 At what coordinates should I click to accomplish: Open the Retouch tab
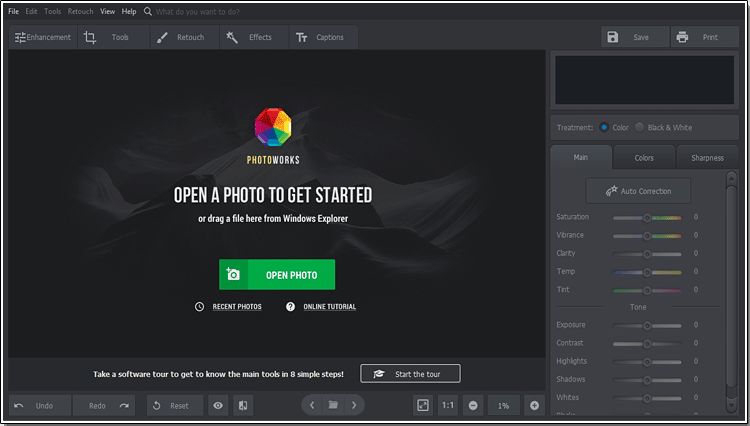(185, 37)
